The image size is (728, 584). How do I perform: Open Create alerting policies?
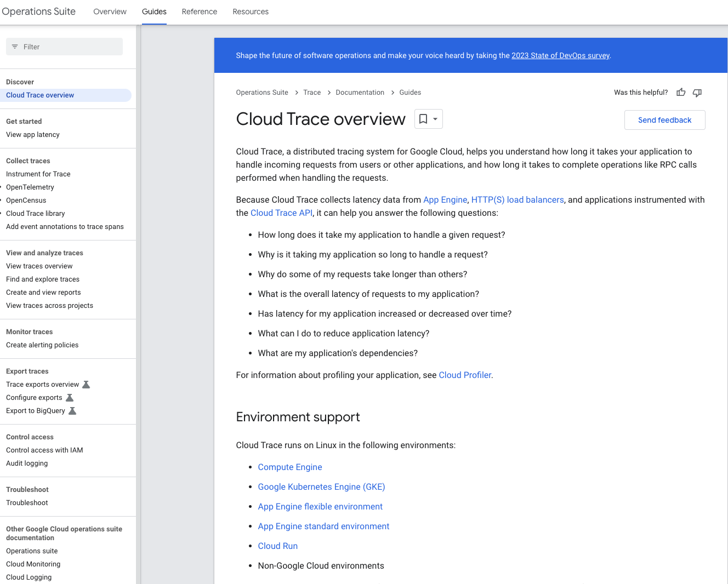click(42, 345)
